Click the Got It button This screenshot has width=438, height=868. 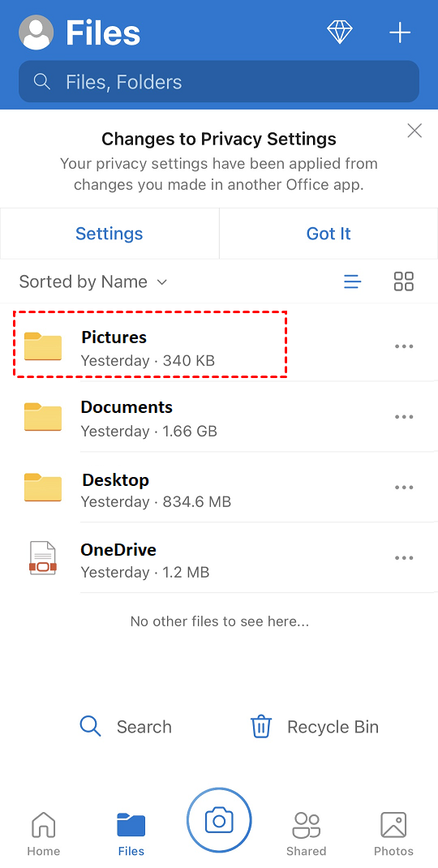point(329,234)
